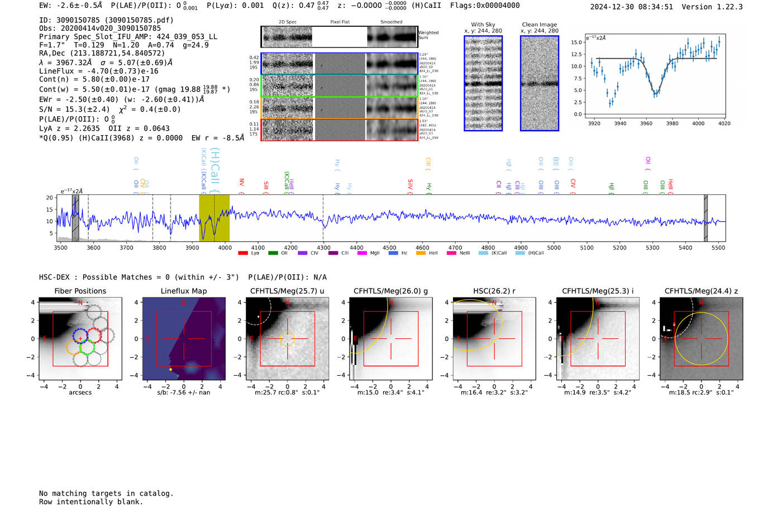Click the CIV purple legend swatch
Image resolution: width=782 pixels, height=532 pixels.
[x=302, y=253]
